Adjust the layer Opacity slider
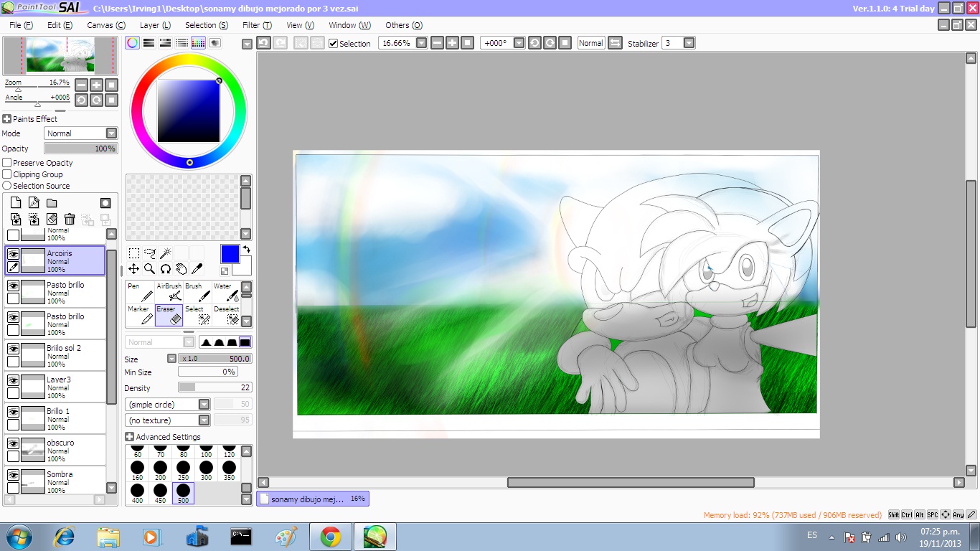Screen dimensions: 980x551 (80, 149)
